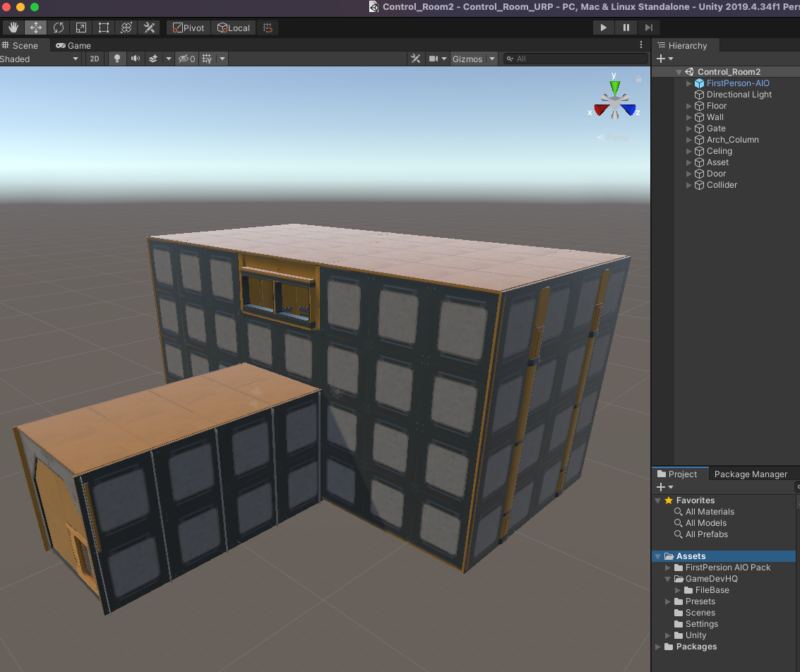Select the Rotate tool
Image resolution: width=800 pixels, height=672 pixels.
pyautogui.click(x=58, y=27)
